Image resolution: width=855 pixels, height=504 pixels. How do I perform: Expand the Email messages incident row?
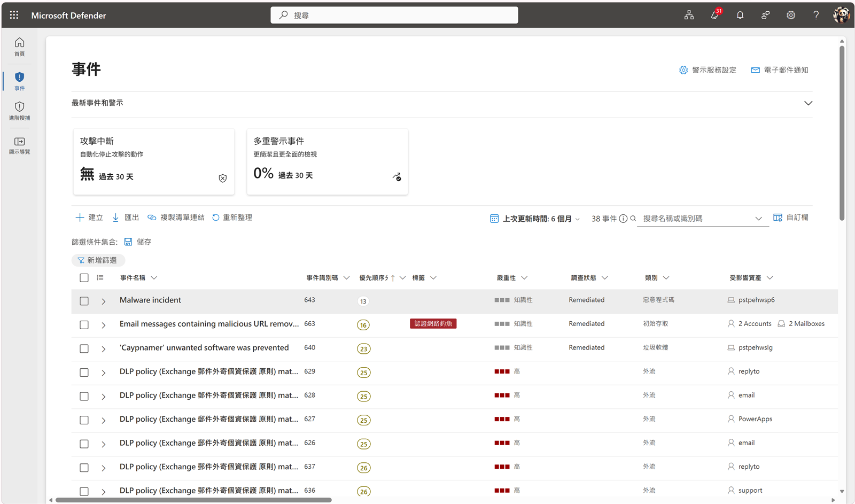(x=104, y=325)
